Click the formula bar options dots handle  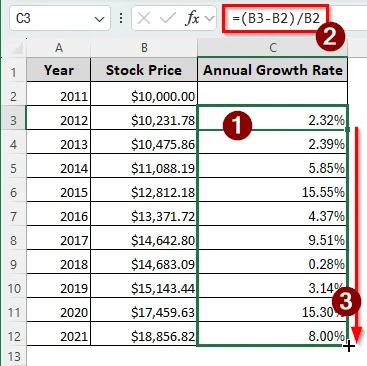[x=121, y=18]
